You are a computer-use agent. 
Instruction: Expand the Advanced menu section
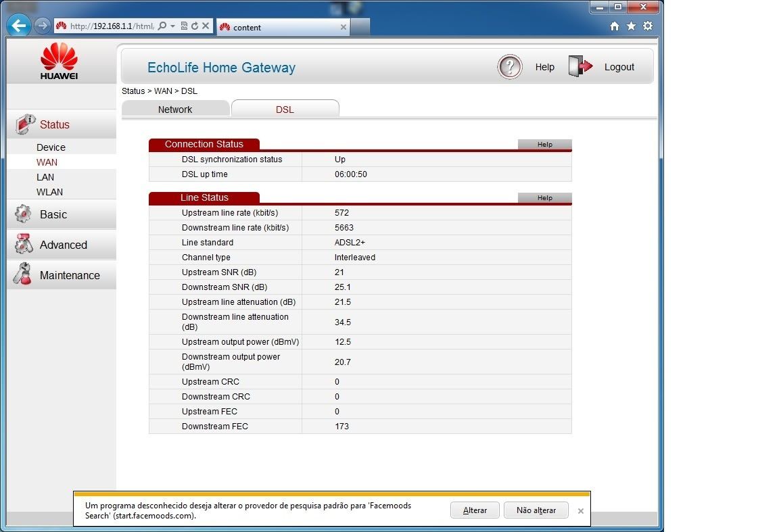point(63,245)
